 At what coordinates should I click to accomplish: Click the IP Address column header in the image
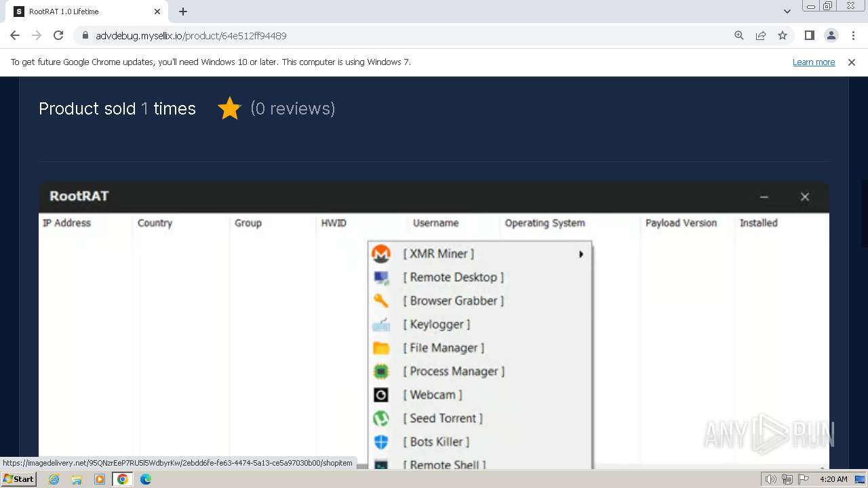(66, 223)
